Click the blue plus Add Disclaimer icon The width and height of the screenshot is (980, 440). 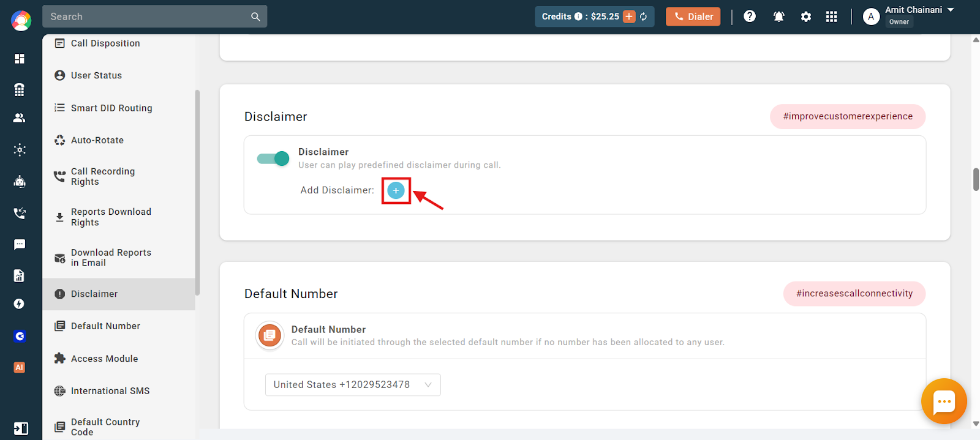click(396, 190)
